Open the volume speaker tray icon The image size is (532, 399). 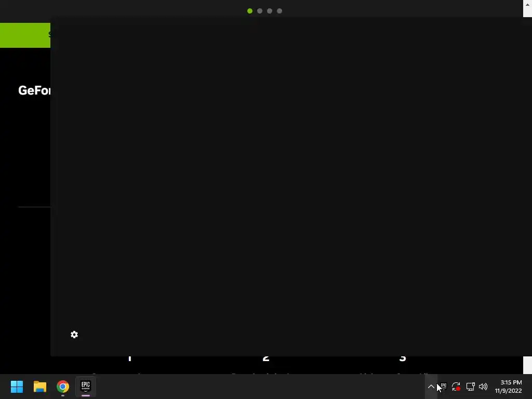coord(483,387)
